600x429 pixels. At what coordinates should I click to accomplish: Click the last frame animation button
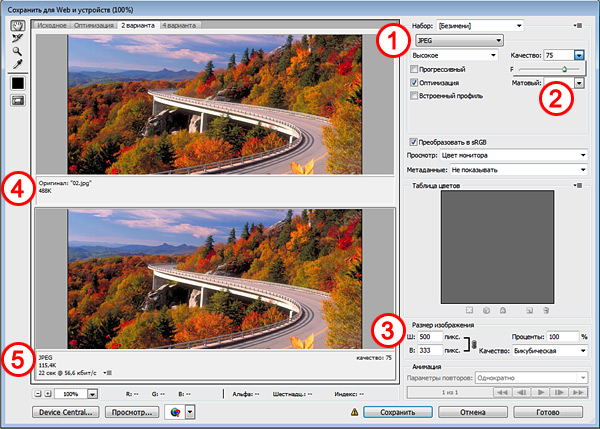(x=578, y=392)
